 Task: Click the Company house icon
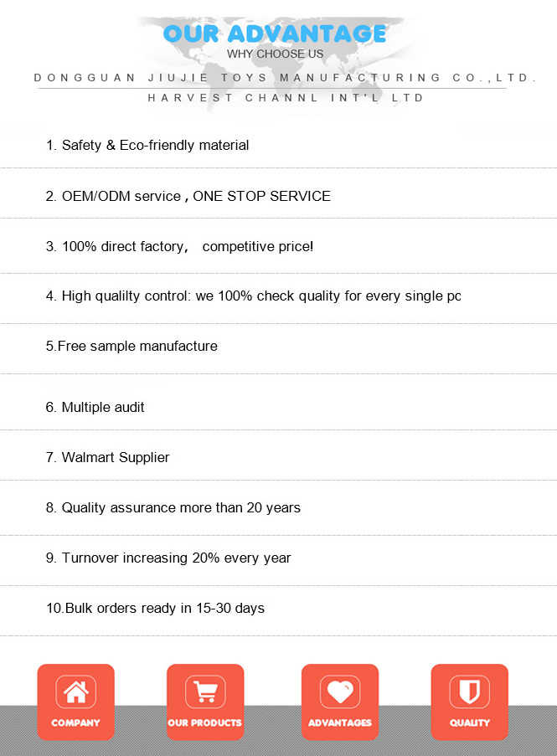pyautogui.click(x=75, y=692)
